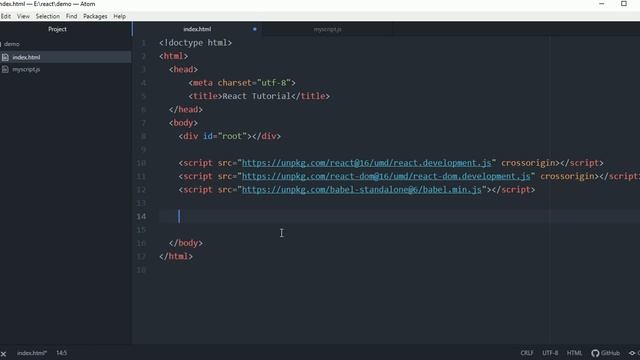640x360 pixels.
Task: Click the opening <head> tag
Action: (183, 70)
